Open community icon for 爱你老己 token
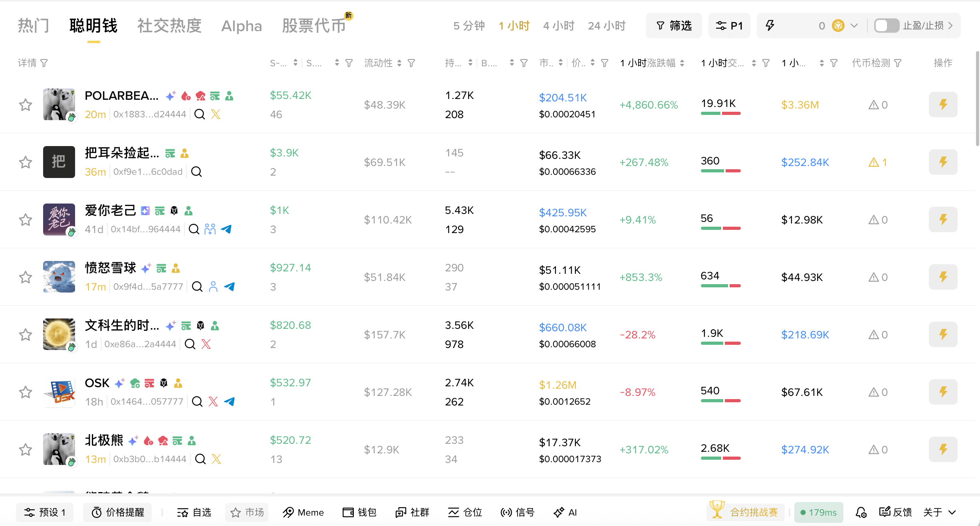The image size is (980, 526). 210,229
